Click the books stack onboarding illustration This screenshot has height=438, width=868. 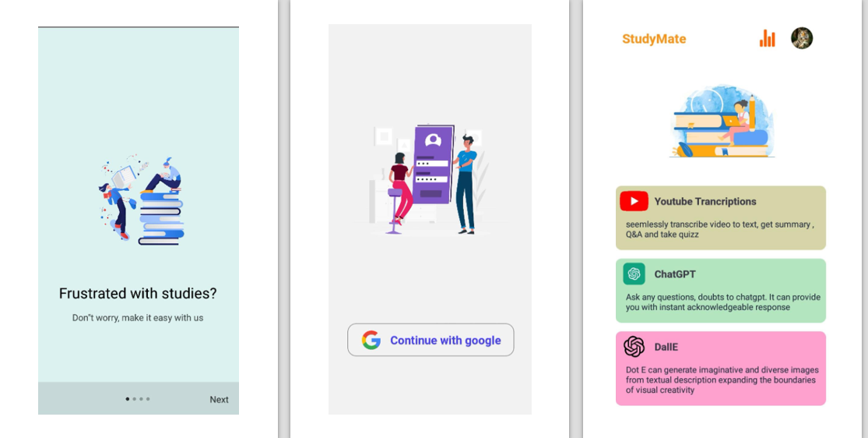point(141,200)
